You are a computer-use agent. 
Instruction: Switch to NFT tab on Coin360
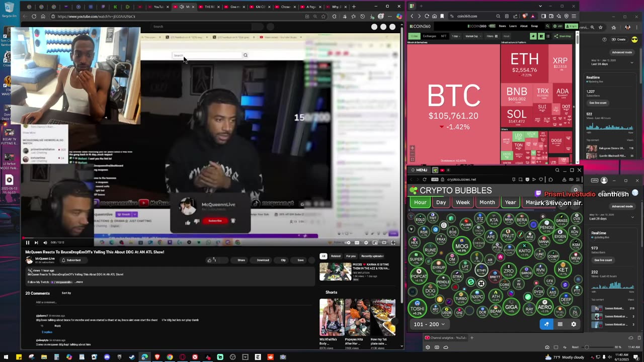coord(444,36)
